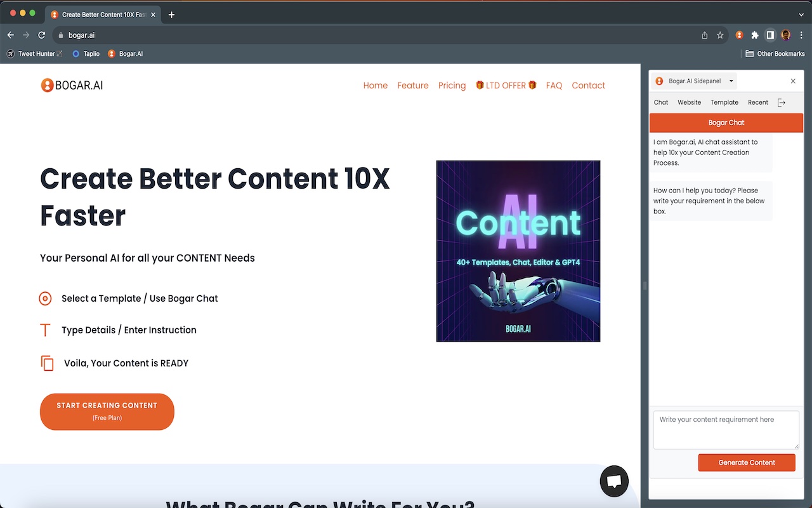Select the Create Better Content browser tab
Screen dimensions: 812x508
point(103,15)
